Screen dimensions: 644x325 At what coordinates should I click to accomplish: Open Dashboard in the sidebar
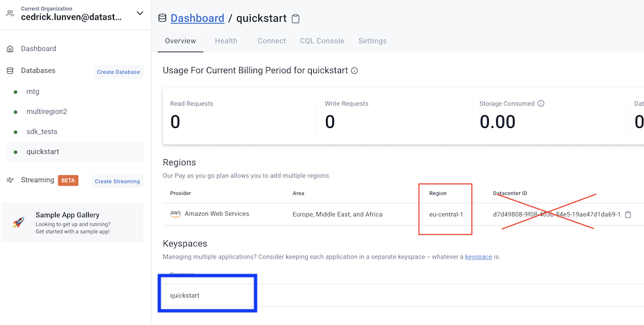39,49
